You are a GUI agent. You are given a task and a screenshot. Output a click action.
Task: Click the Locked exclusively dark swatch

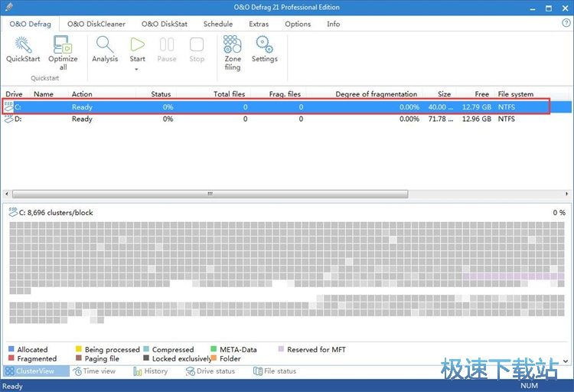[146, 358]
